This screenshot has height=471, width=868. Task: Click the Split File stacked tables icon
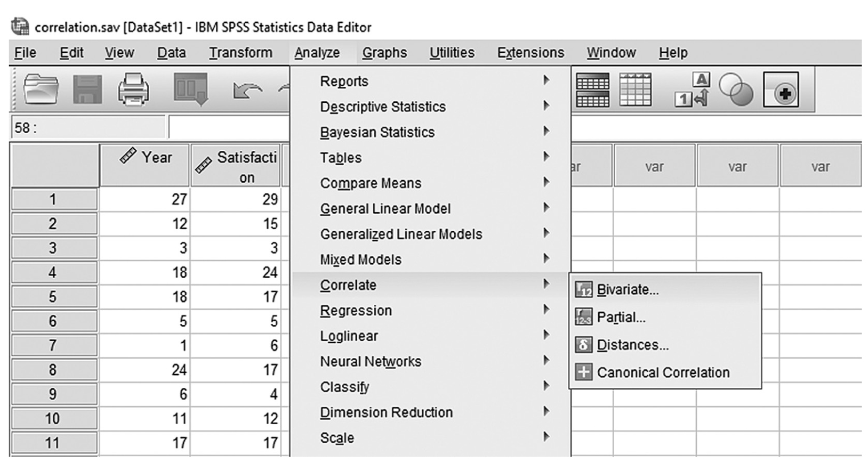[592, 90]
